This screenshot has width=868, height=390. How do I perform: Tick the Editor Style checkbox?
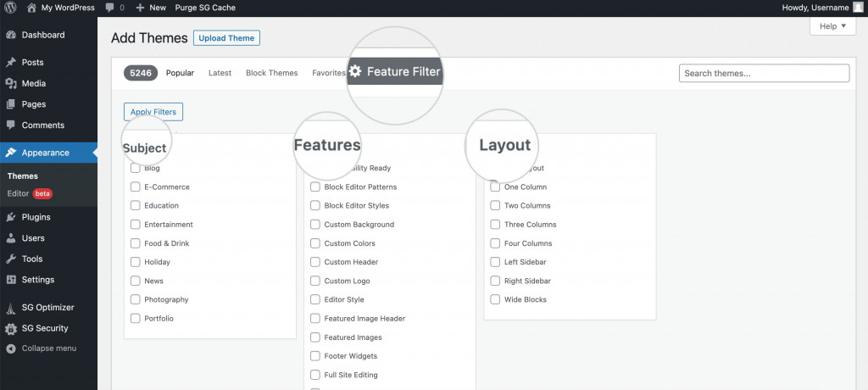coord(315,299)
